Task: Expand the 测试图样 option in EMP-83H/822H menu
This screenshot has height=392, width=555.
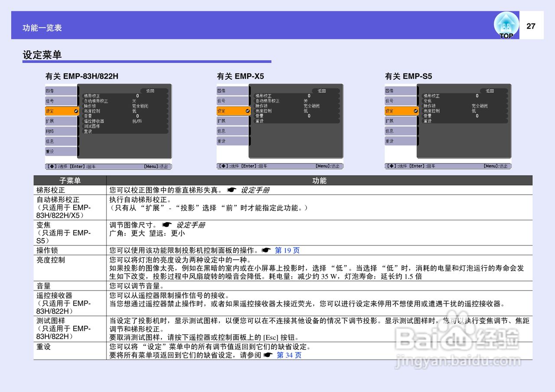Action: tap(91, 126)
